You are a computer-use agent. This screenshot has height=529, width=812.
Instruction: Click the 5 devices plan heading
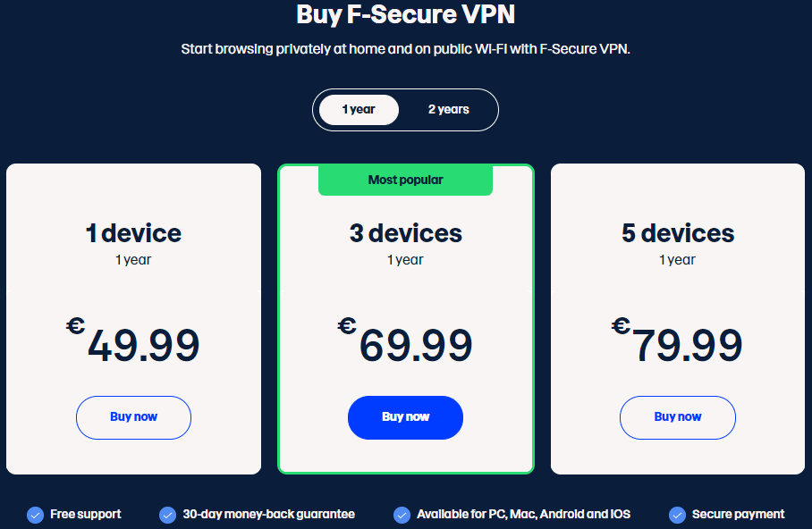(678, 233)
